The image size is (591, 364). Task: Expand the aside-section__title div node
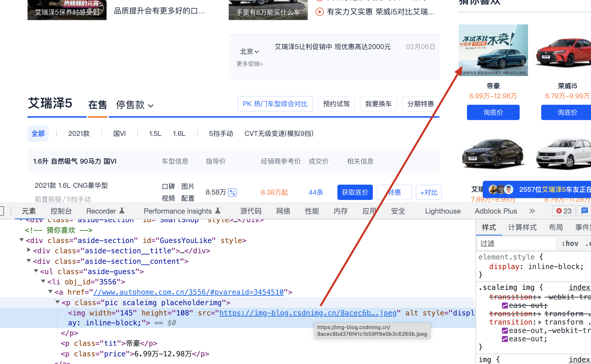coord(29,250)
